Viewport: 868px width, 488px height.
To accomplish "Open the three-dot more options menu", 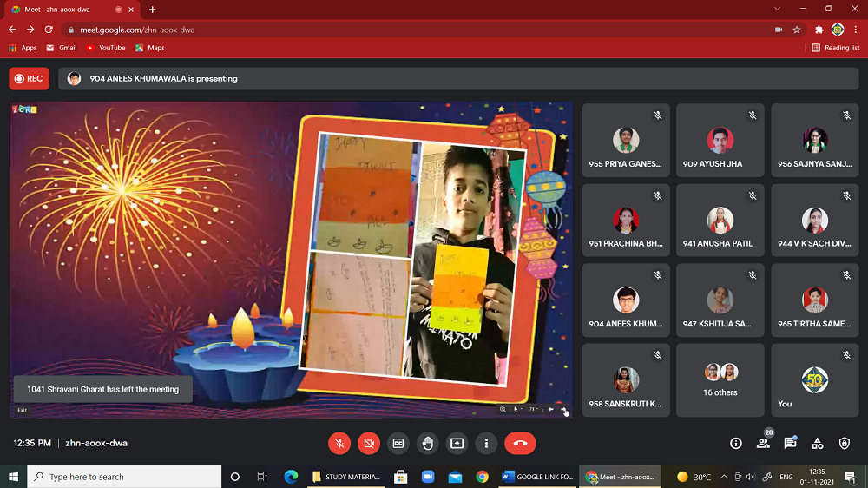I will [487, 443].
